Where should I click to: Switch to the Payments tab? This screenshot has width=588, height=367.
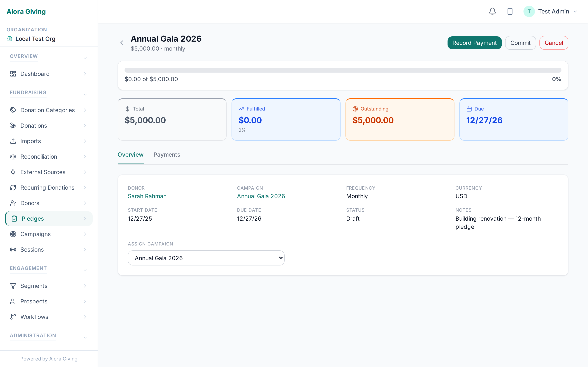click(x=167, y=155)
